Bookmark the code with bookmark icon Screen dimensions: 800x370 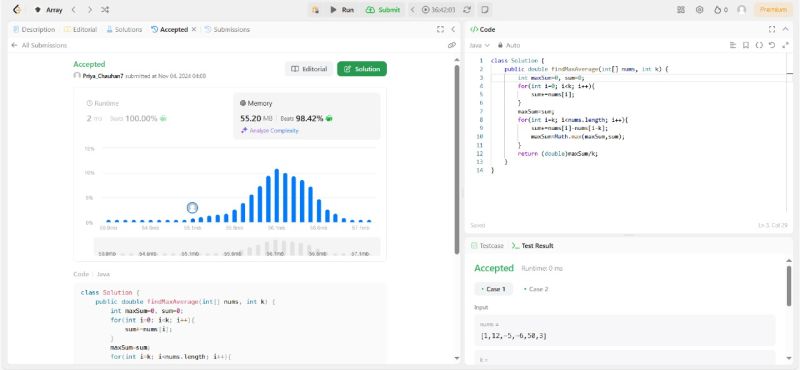tap(746, 45)
